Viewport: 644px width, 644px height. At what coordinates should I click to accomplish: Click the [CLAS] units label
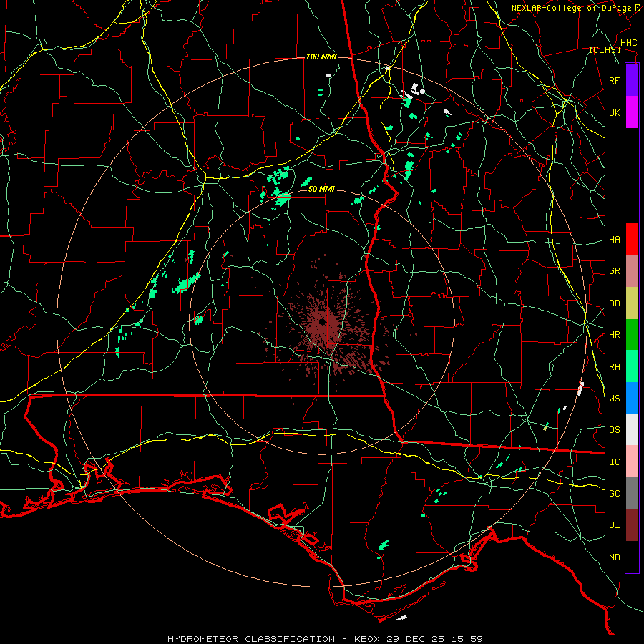click(x=605, y=49)
